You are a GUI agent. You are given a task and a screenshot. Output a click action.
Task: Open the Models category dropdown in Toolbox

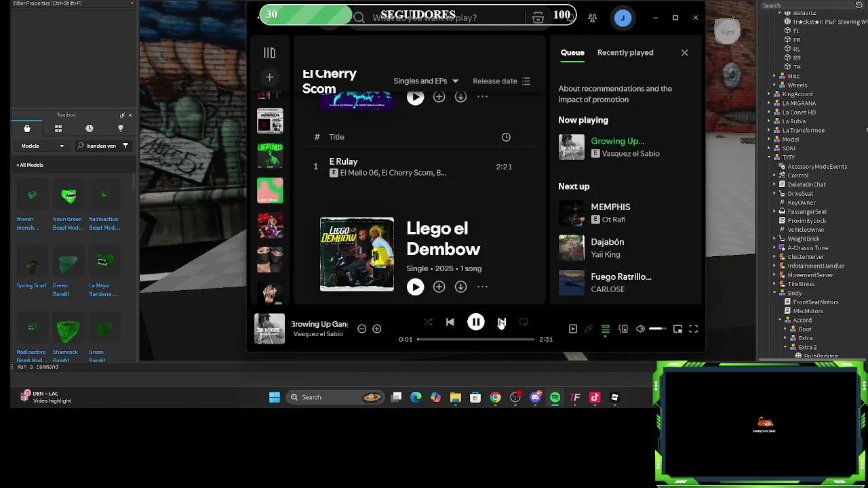42,146
